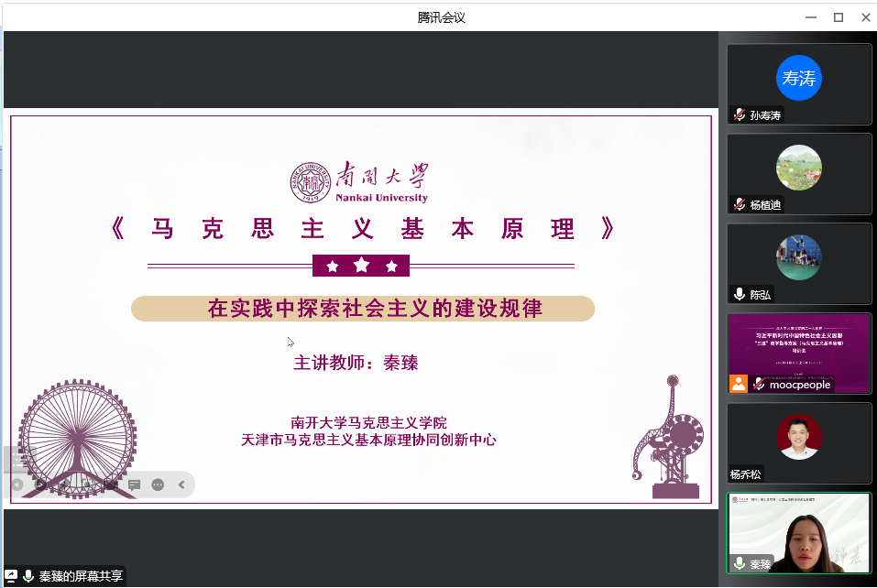Screen dimensions: 877x588
Task: Click the 秦臻的屏幕共享 label
Action: pyautogui.click(x=80, y=576)
